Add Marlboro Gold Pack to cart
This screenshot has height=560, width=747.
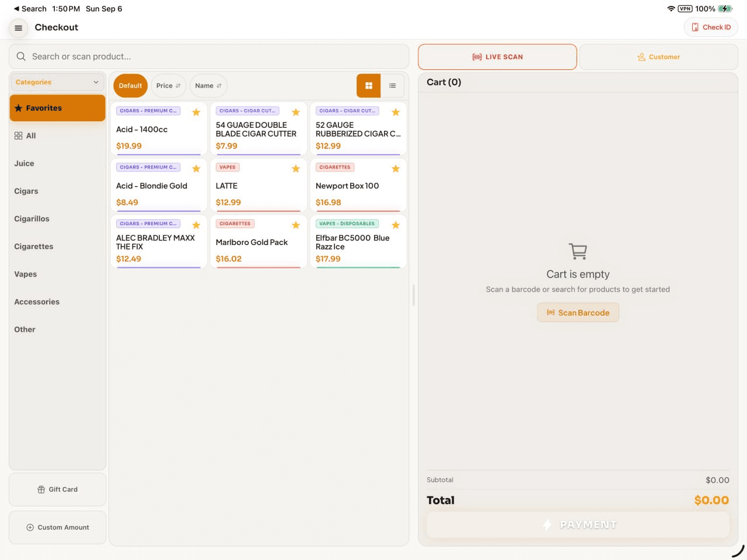pyautogui.click(x=259, y=243)
